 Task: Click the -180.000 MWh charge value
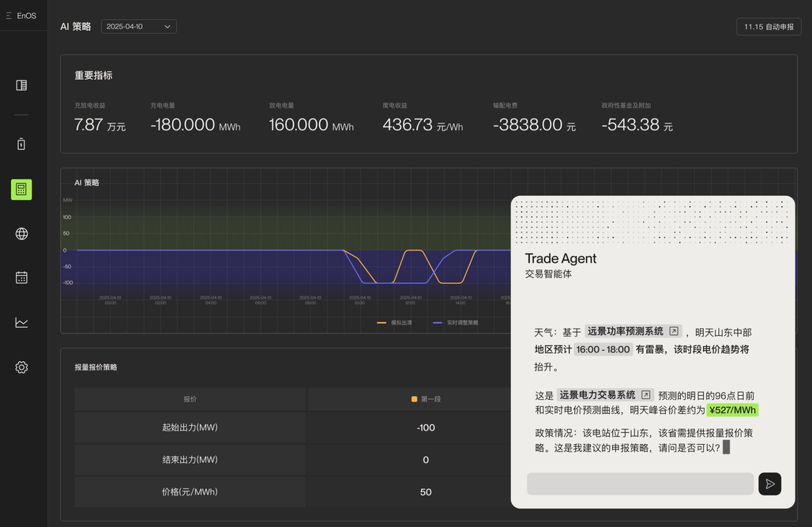pyautogui.click(x=195, y=125)
